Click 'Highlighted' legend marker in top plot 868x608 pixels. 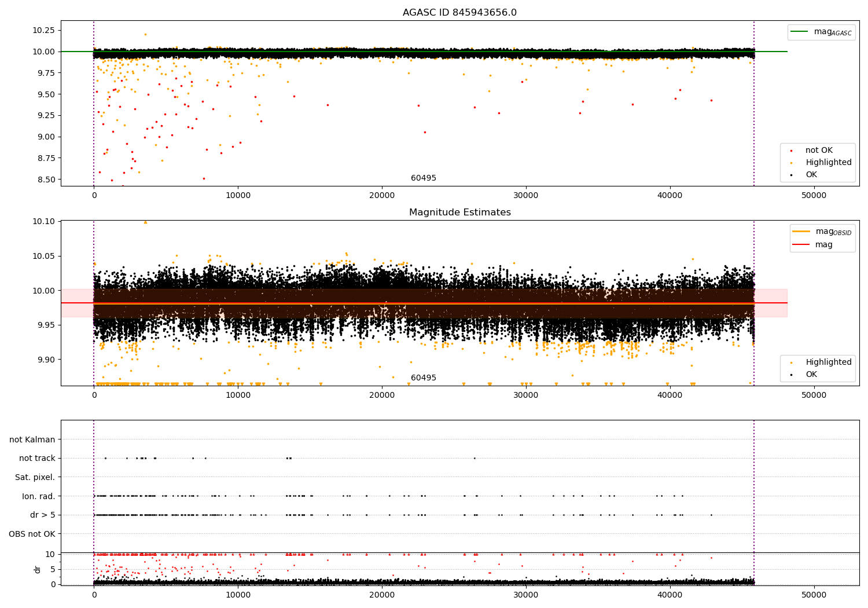(x=792, y=163)
